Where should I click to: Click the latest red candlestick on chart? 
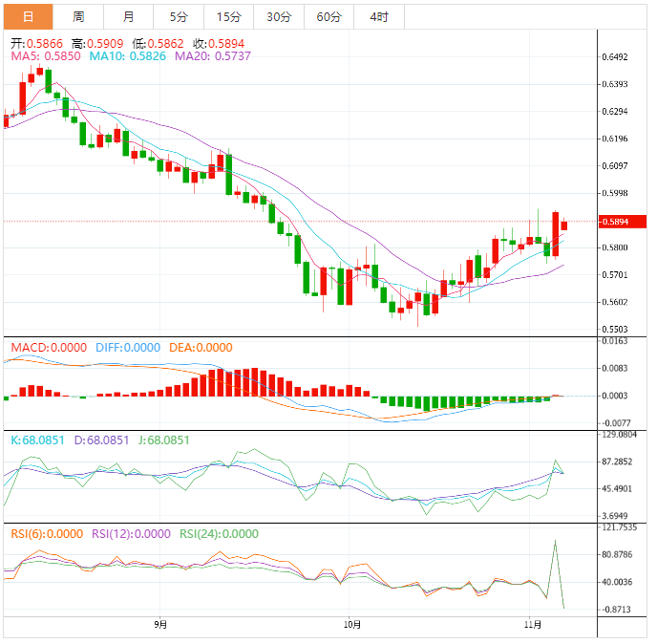564,225
